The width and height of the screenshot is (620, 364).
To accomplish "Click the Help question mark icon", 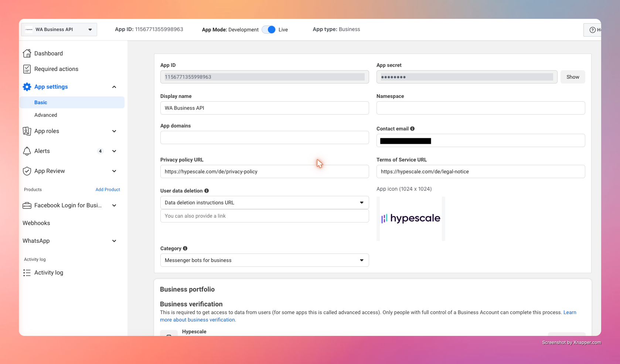I will coord(593,30).
